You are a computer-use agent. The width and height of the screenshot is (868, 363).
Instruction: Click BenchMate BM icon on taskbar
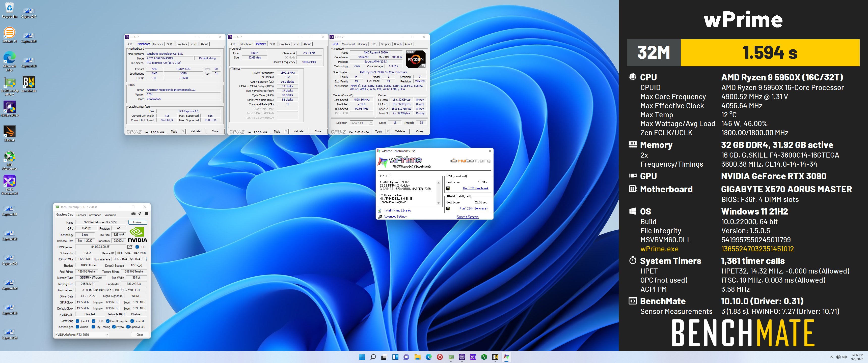click(495, 357)
